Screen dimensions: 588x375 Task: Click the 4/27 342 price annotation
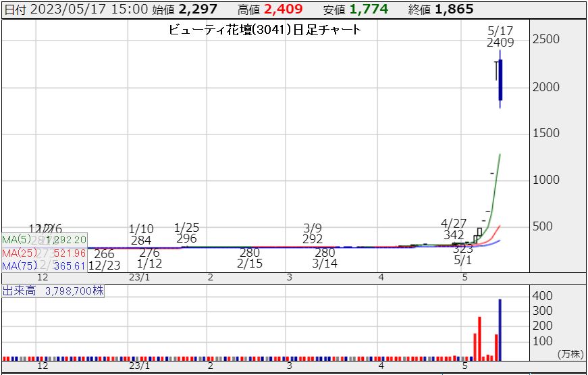454,229
